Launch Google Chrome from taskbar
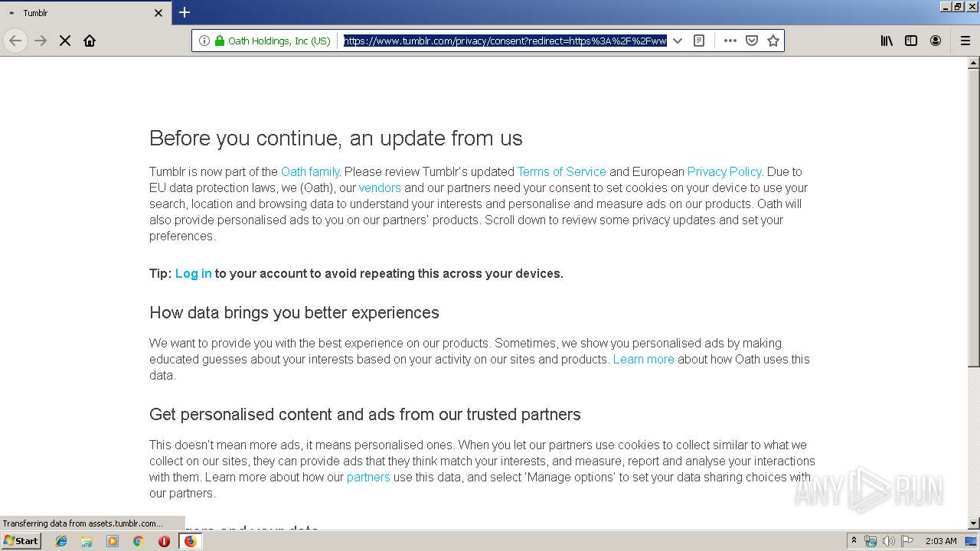 pyautogui.click(x=138, y=541)
